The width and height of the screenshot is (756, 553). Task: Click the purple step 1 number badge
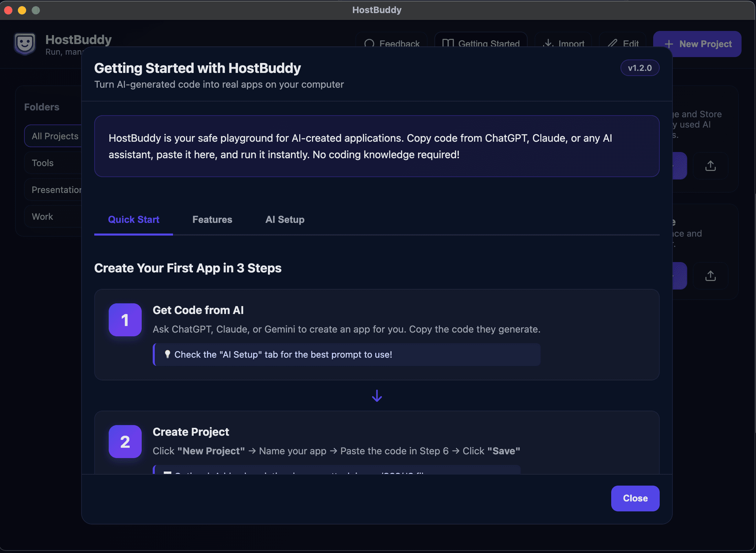coord(125,320)
